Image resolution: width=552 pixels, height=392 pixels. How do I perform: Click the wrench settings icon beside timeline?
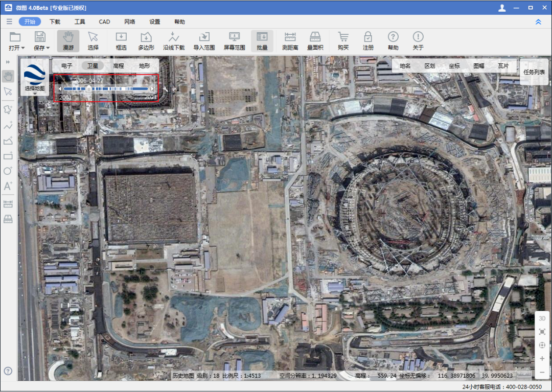166,88
